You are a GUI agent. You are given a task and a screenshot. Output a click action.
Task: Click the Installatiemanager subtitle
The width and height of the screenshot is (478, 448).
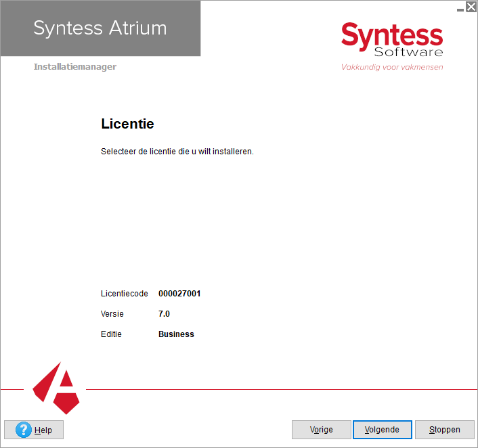pyautogui.click(x=75, y=67)
